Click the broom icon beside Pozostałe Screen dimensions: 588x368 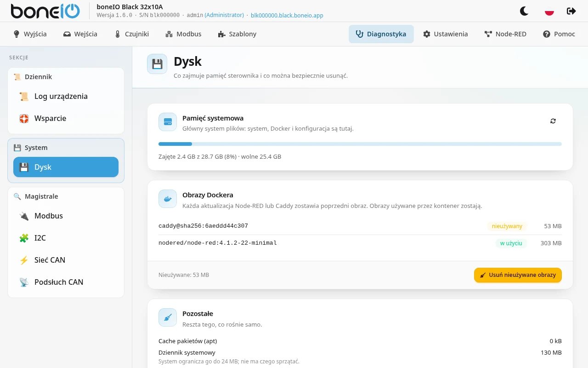tap(168, 317)
